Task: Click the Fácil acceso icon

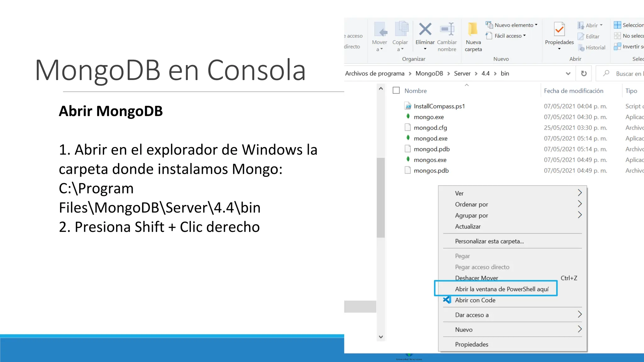Action: click(x=489, y=36)
